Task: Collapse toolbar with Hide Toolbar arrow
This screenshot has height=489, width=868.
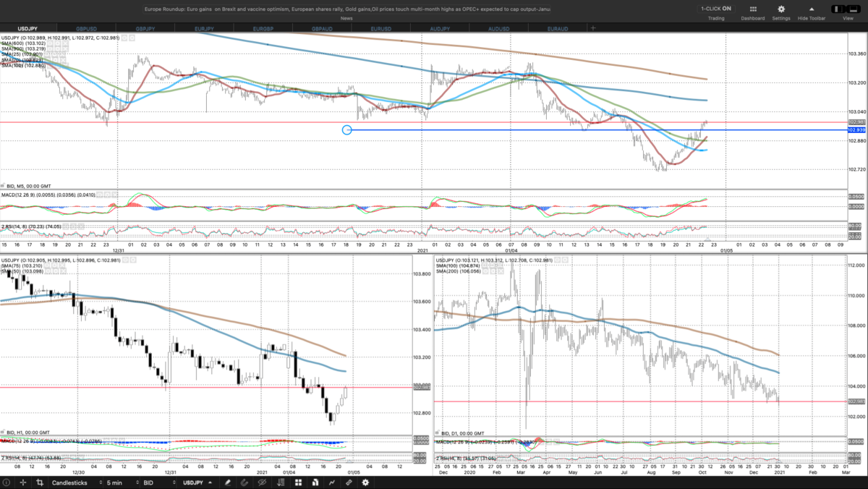Action: point(812,9)
